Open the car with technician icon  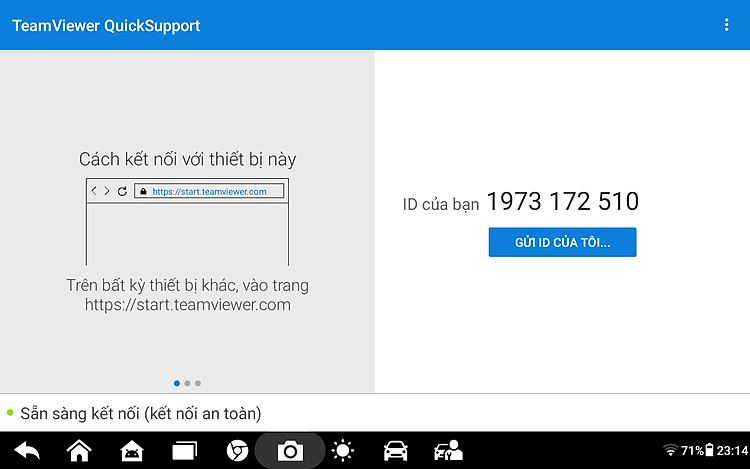point(448,451)
